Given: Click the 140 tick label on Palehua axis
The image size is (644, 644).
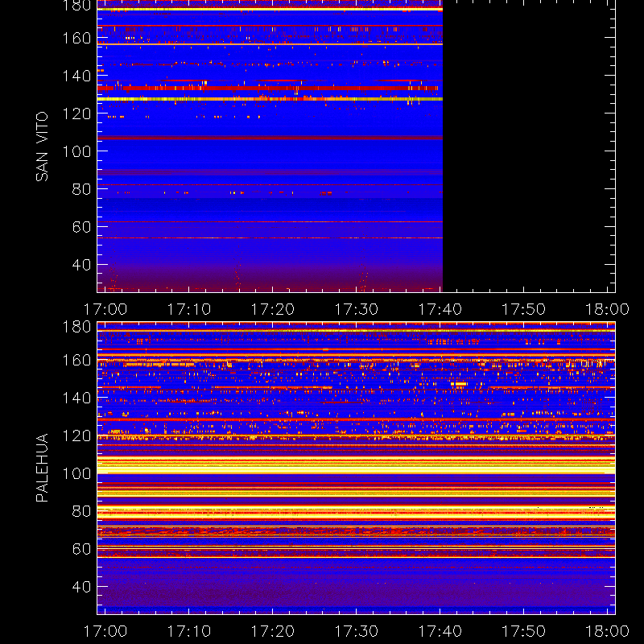Looking at the screenshot, I should tap(76, 398).
